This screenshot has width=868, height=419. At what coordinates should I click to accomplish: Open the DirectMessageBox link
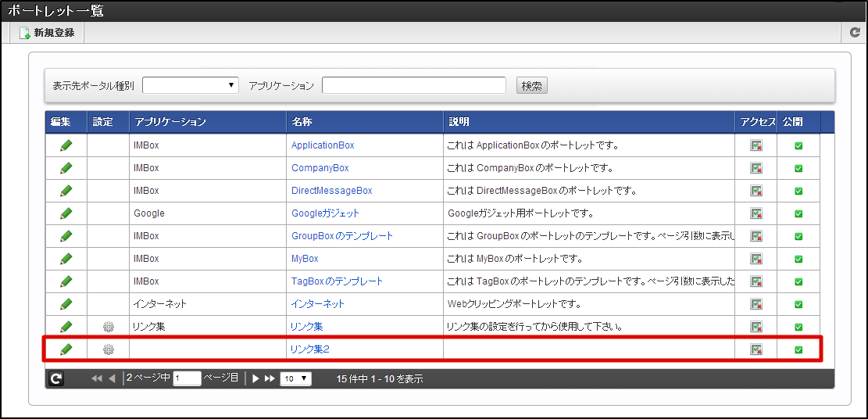(331, 191)
